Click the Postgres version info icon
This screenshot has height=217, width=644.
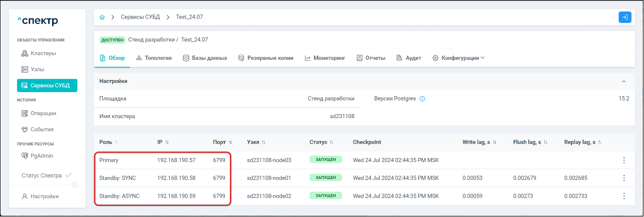click(422, 99)
